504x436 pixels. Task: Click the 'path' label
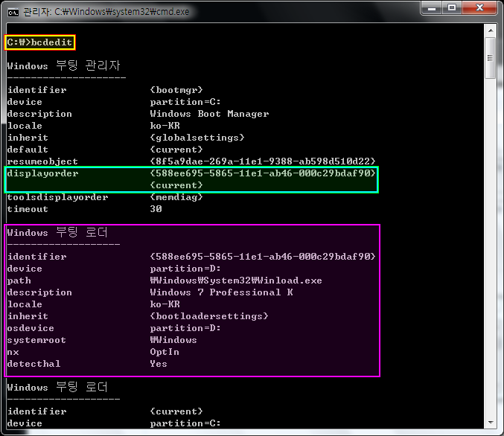[19, 280]
